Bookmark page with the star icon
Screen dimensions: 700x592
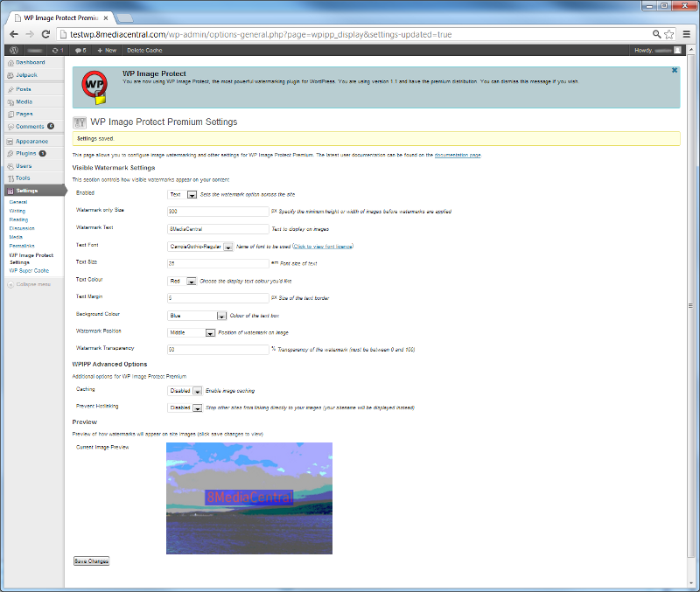tap(669, 34)
